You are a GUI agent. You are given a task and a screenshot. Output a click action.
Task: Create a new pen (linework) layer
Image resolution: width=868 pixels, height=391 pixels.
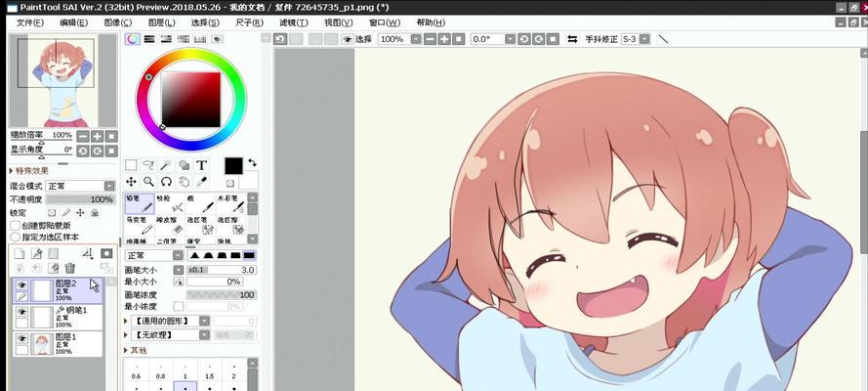[36, 253]
